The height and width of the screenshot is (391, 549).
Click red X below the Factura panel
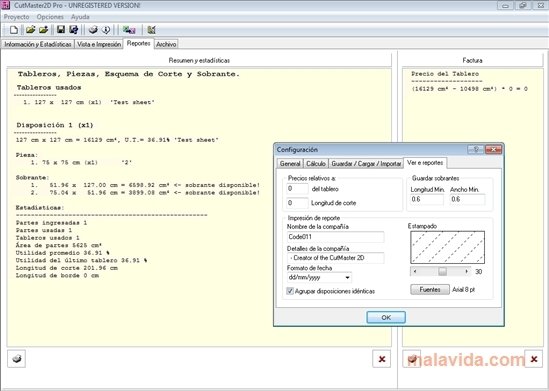click(x=534, y=358)
